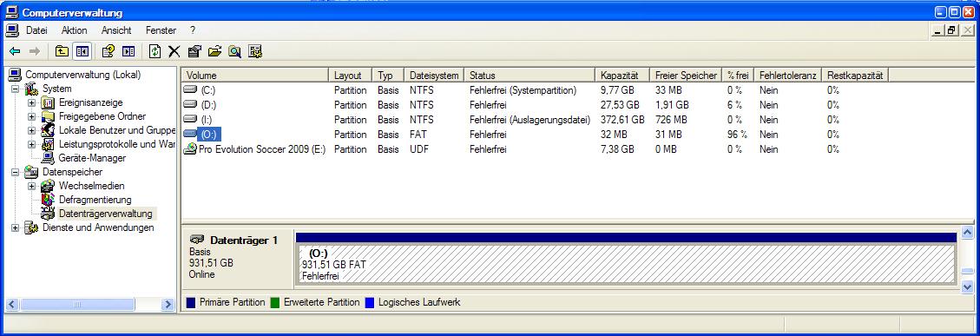Select Computerverwaltung (Lokal) root node
This screenshot has width=980, height=336.
[x=82, y=75]
